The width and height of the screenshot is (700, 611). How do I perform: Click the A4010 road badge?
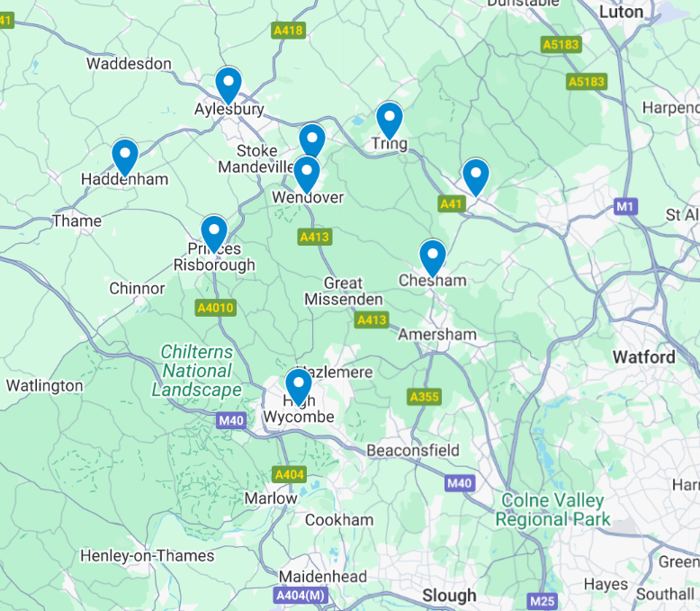click(x=216, y=308)
